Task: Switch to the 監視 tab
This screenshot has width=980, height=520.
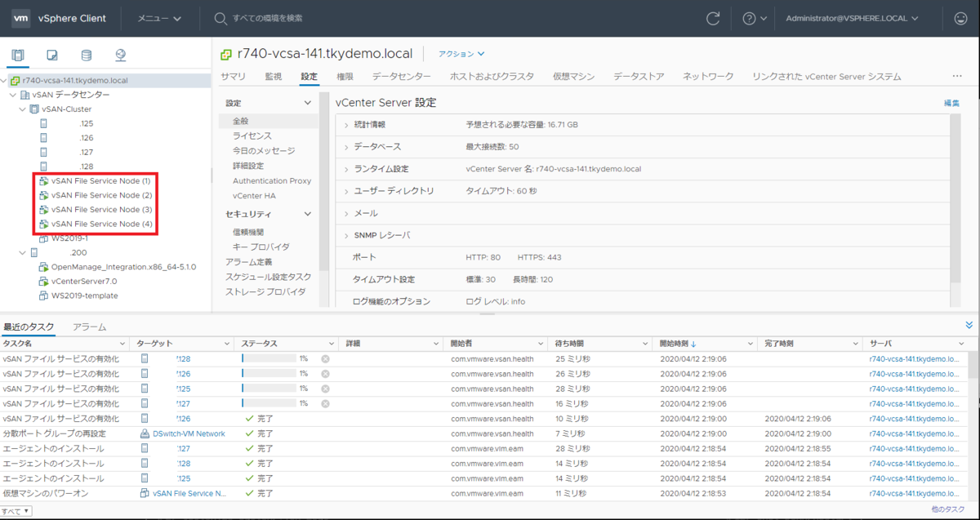Action: click(x=273, y=77)
